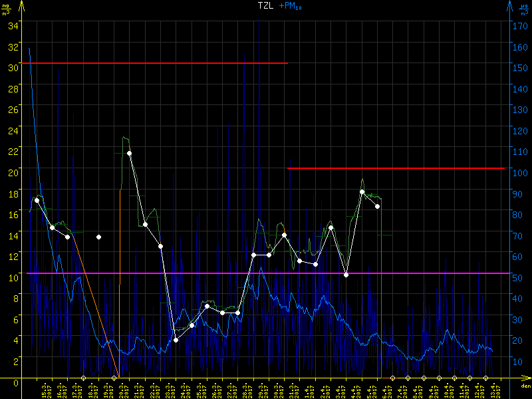This screenshot has height=399, width=532.
Task: Select the lowest white data point
Action: pyautogui.click(x=176, y=340)
